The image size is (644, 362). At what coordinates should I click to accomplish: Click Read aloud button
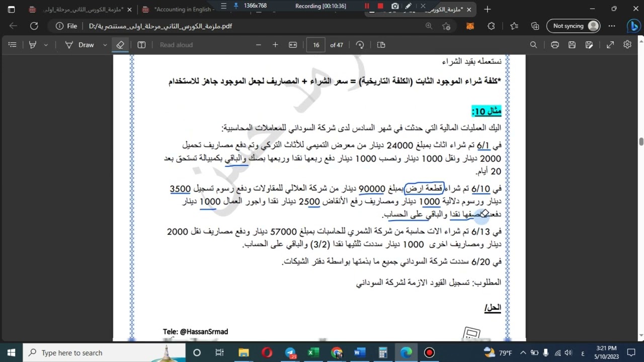pyautogui.click(x=176, y=45)
